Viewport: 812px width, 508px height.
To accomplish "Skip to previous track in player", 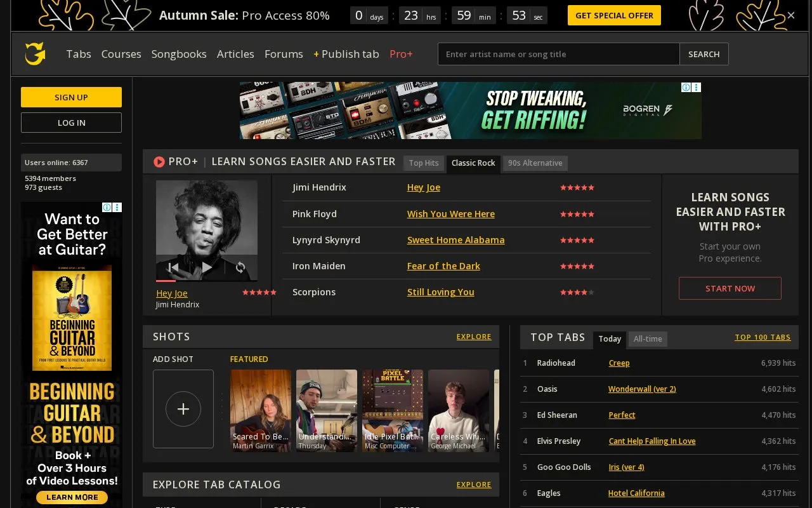I will pyautogui.click(x=173, y=267).
